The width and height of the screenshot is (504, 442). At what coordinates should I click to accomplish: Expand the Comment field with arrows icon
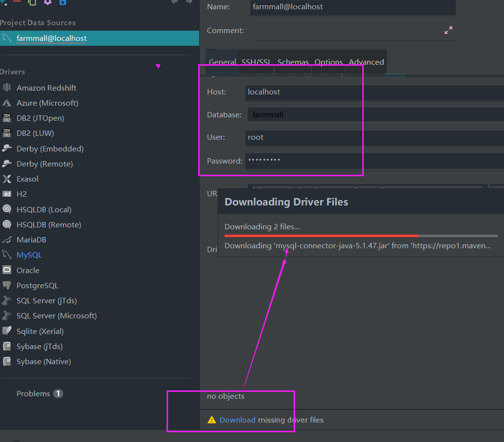[x=448, y=30]
